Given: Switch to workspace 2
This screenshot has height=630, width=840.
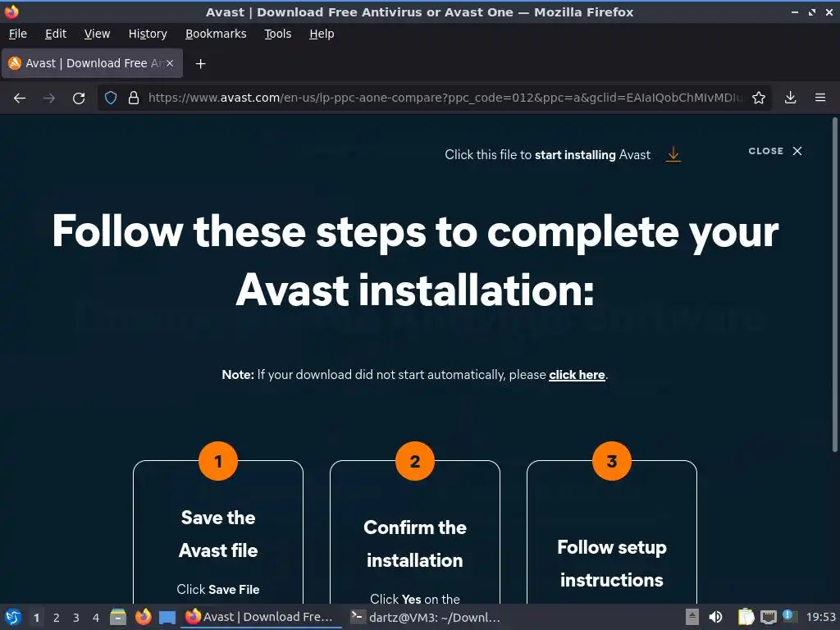Looking at the screenshot, I should [57, 618].
